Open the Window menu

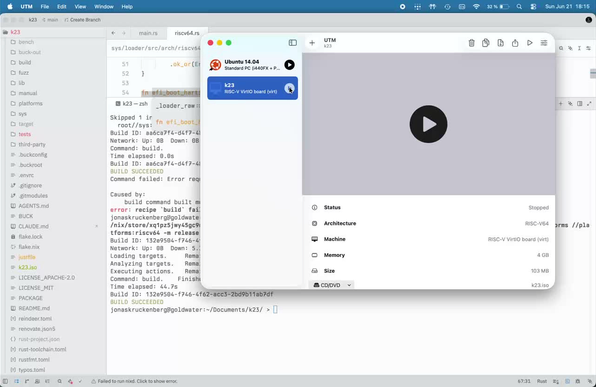[104, 6]
